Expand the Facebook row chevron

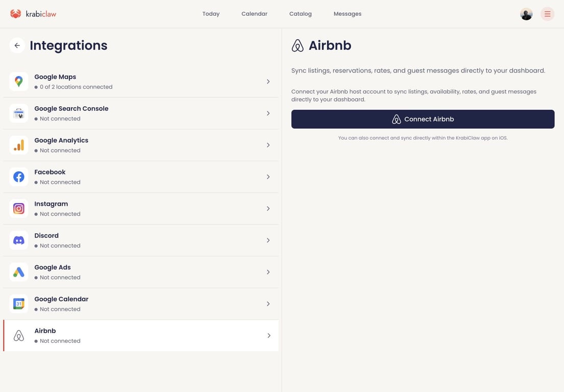click(268, 177)
